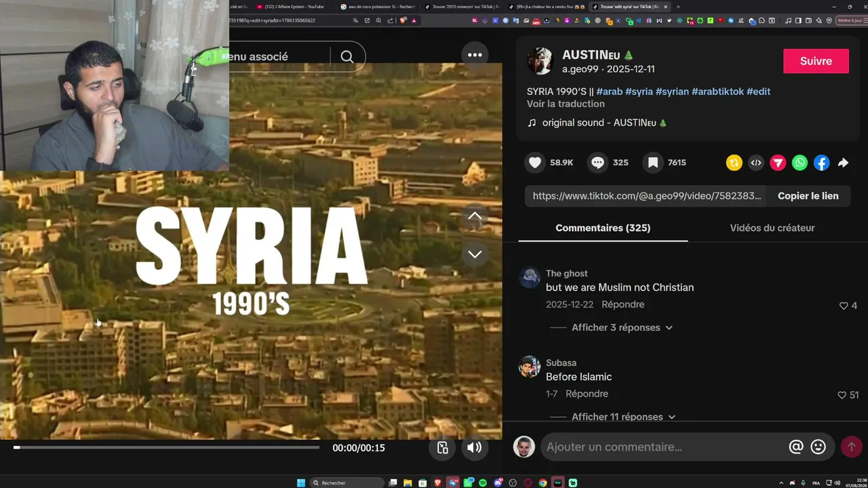
Task: Send to friends via red paper-plane icon
Action: [778, 163]
